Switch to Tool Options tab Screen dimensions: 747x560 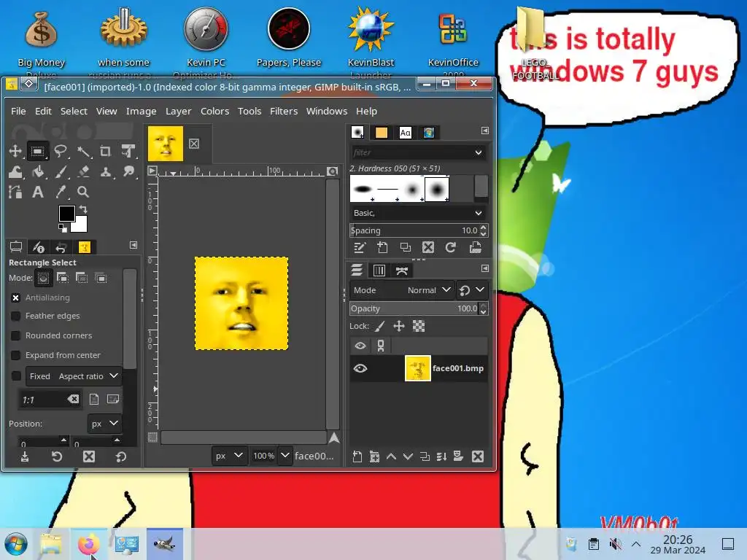coord(16,247)
